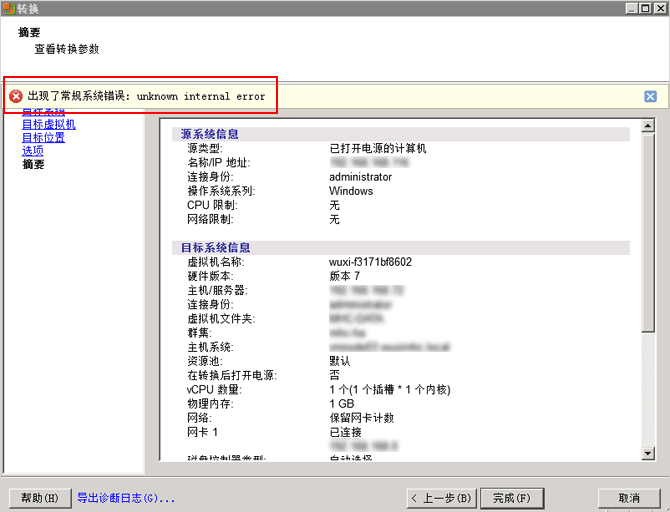Image resolution: width=670 pixels, height=512 pixels.
Task: Open the 目标虚拟机 step link
Action: [x=49, y=124]
